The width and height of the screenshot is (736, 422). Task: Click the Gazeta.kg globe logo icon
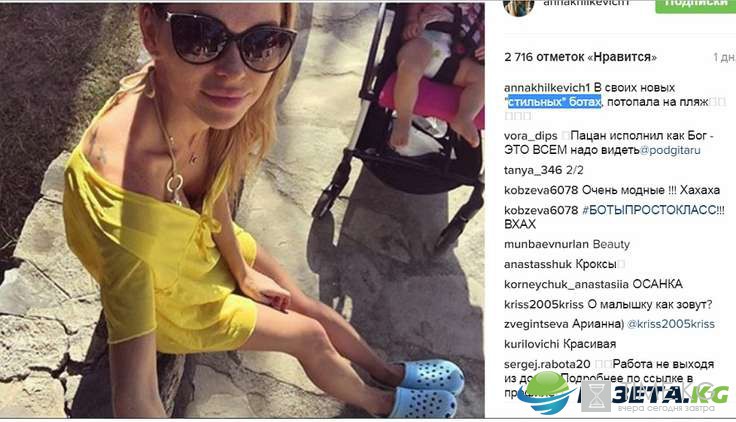(547, 392)
